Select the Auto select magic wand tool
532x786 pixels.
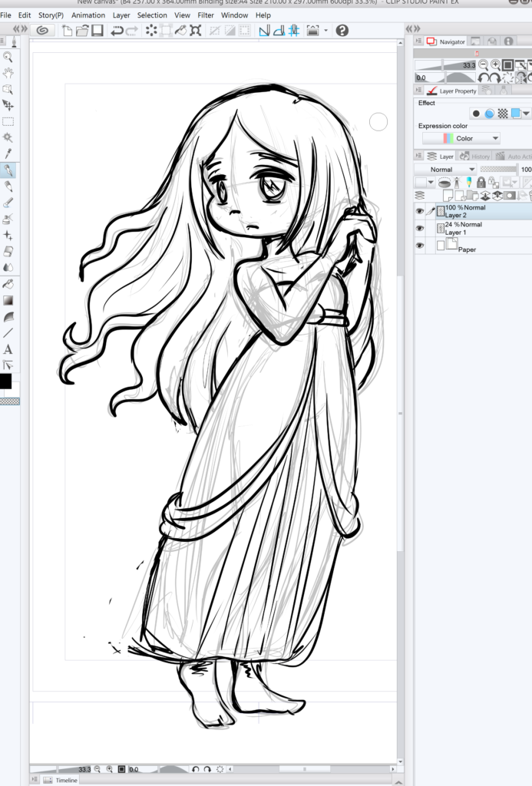tap(8, 137)
